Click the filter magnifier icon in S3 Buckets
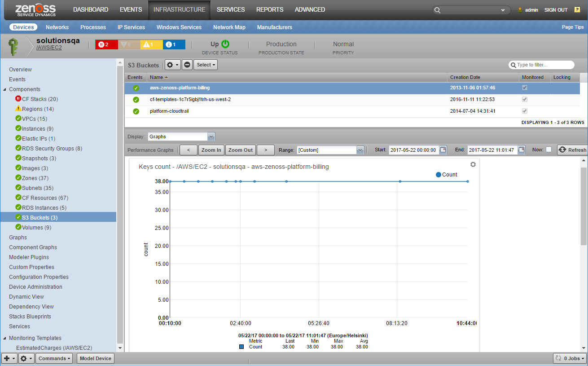This screenshot has width=588, height=366. pyautogui.click(x=513, y=65)
